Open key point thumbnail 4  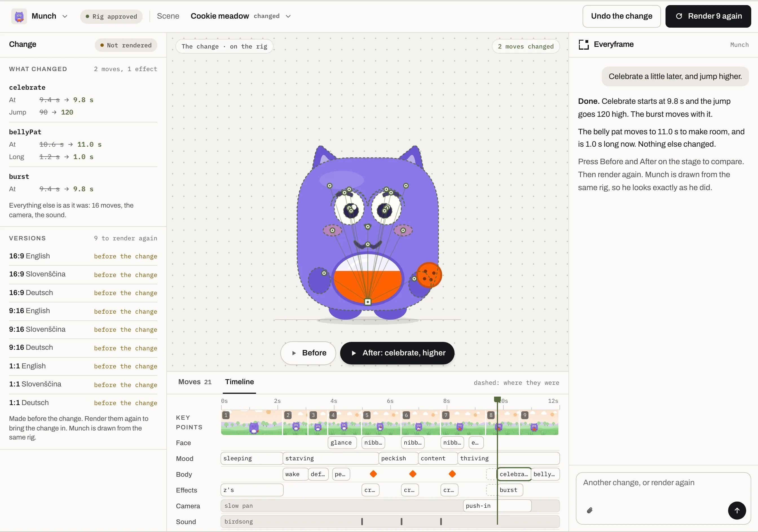[344, 423]
